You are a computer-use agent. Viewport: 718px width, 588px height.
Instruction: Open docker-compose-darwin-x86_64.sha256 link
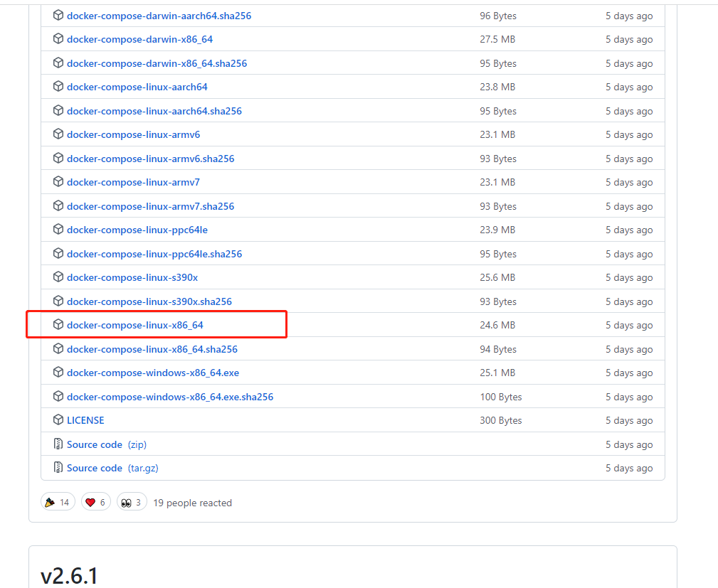[x=157, y=63]
